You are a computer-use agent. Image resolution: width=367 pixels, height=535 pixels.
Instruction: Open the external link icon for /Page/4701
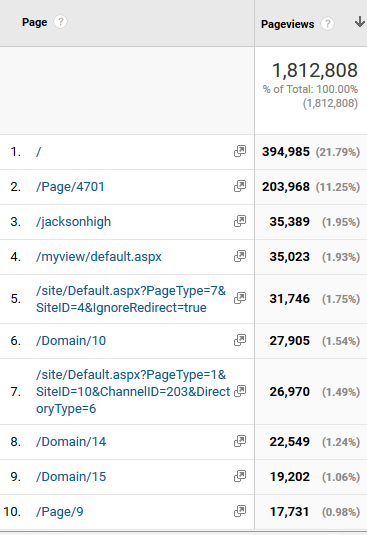240,186
